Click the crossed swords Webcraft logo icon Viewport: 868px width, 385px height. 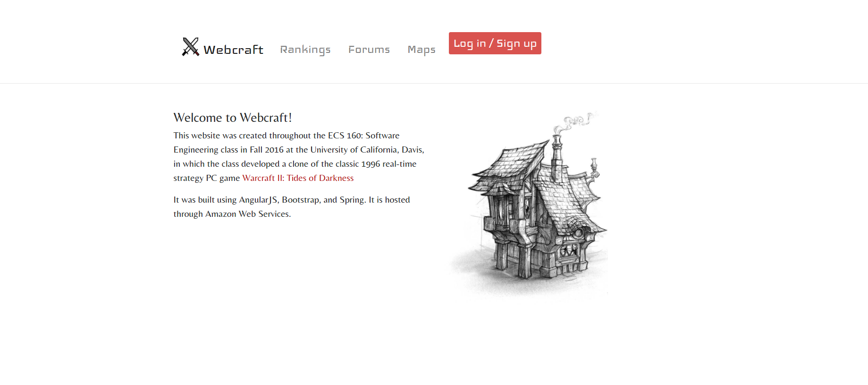(191, 47)
